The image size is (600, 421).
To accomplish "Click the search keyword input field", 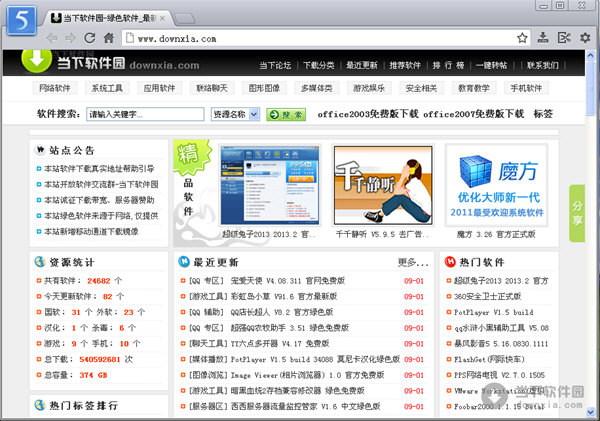I will pos(145,114).
